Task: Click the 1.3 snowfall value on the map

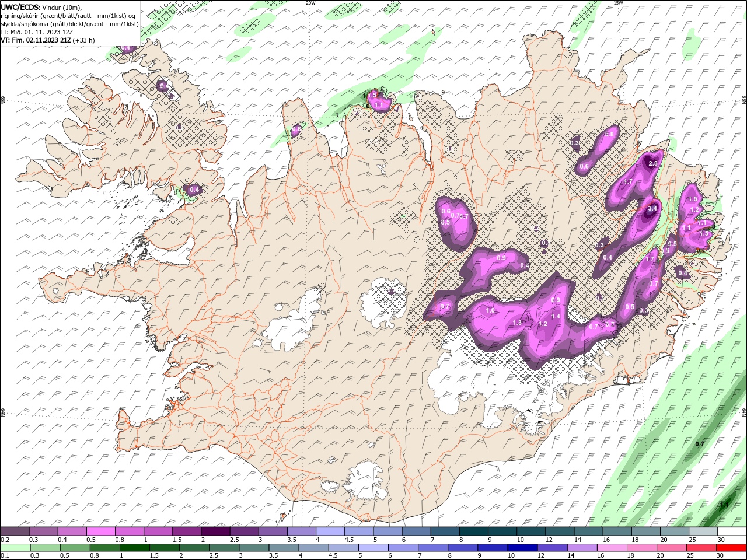Action: (x=517, y=323)
